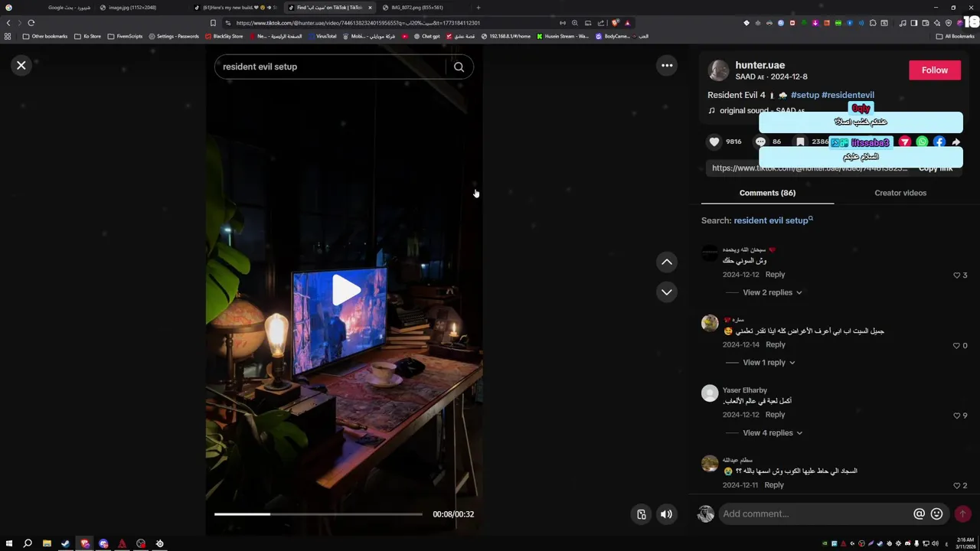The width and height of the screenshot is (980, 551).
Task: Open the Windows Start menu
Action: (9, 543)
